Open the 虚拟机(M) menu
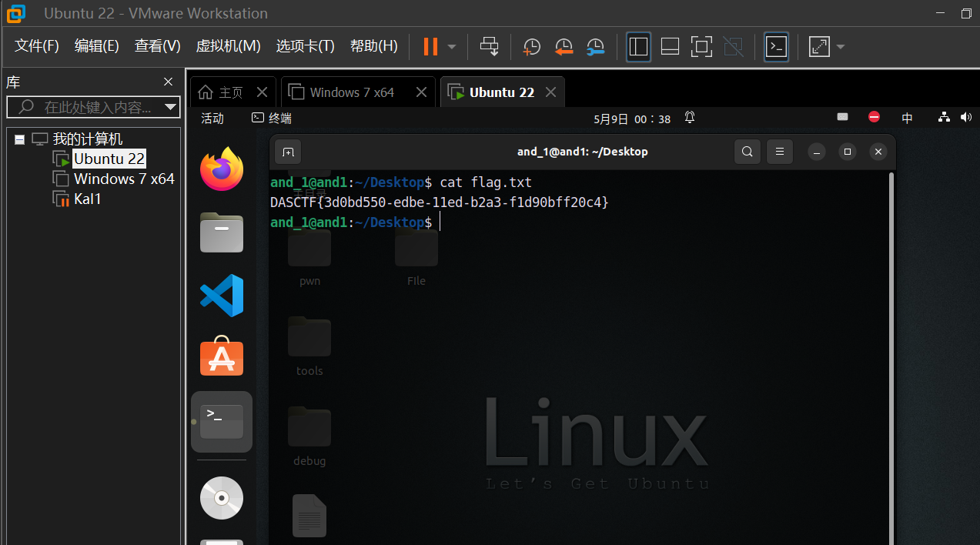Image resolution: width=980 pixels, height=545 pixels. [x=229, y=45]
